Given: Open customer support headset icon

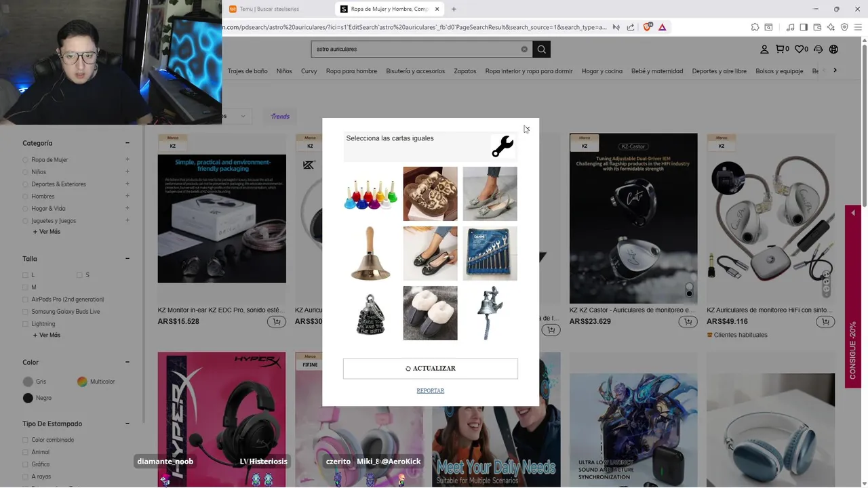Looking at the screenshot, I should 818,49.
